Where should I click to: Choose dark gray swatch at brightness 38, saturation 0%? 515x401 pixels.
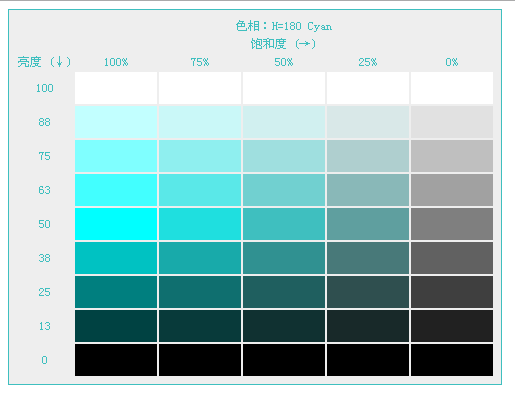(452, 258)
